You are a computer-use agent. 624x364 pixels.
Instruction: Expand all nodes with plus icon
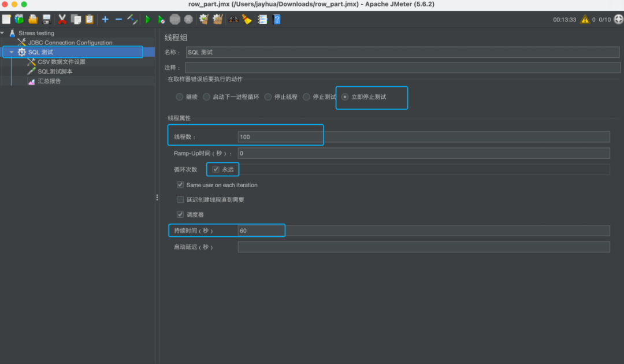pyautogui.click(x=105, y=19)
